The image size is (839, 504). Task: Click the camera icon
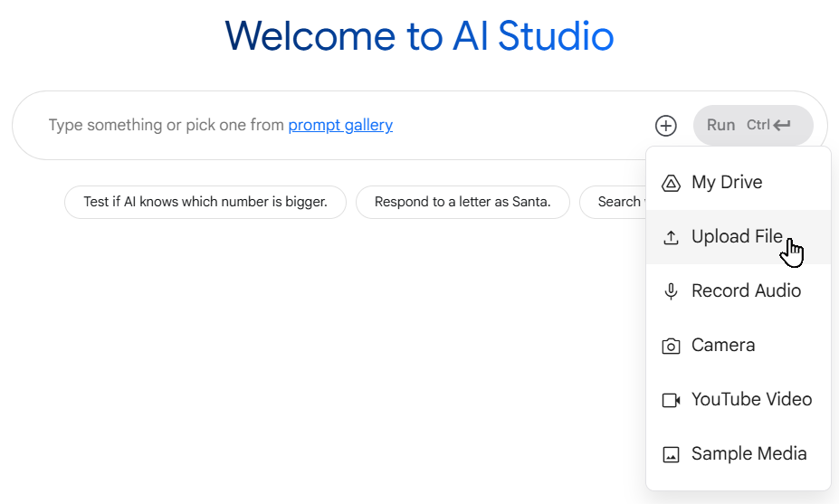click(671, 347)
